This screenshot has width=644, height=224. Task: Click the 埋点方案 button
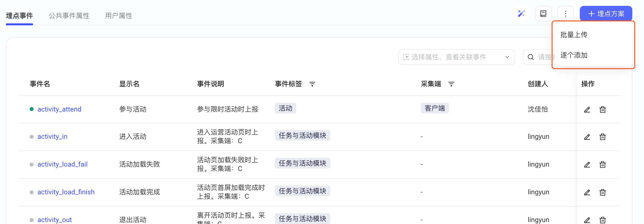pyautogui.click(x=606, y=14)
